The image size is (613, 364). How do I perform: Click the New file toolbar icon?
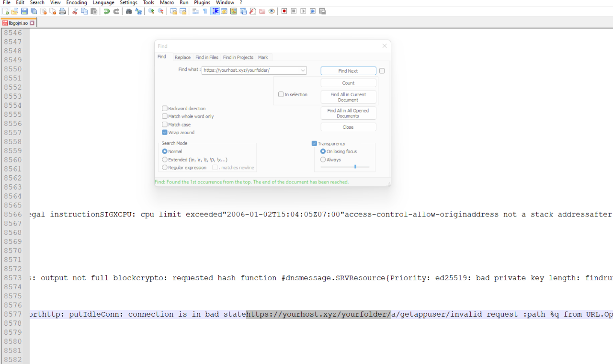(x=6, y=11)
